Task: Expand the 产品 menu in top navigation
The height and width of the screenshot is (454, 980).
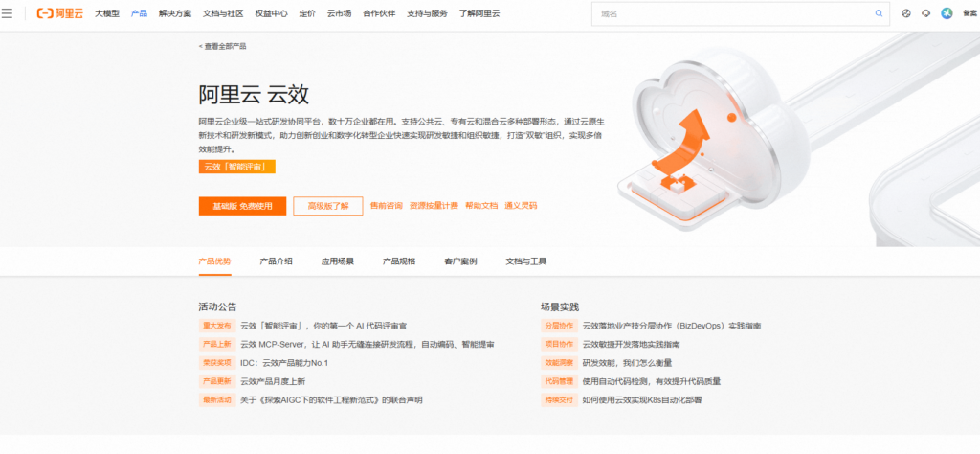Action: (x=139, y=13)
